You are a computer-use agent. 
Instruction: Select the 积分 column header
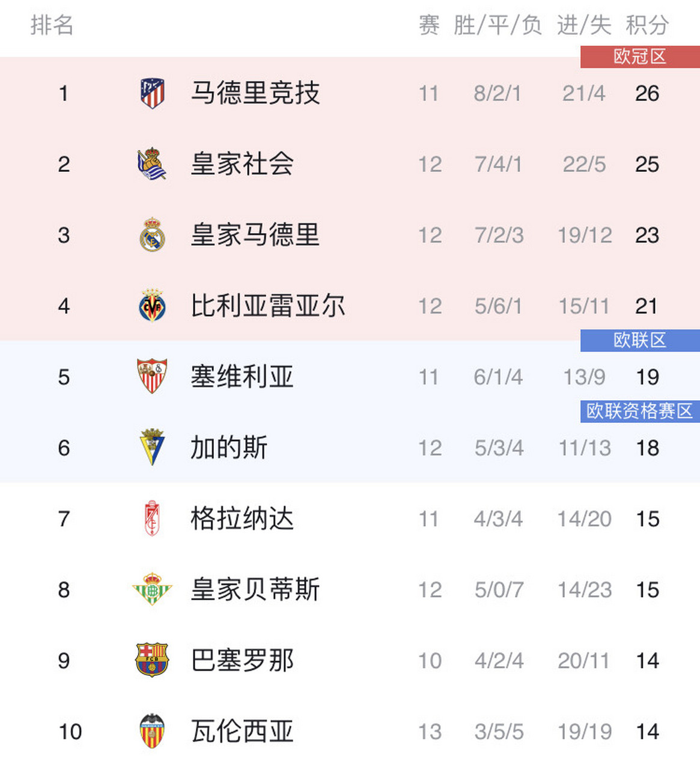click(647, 25)
